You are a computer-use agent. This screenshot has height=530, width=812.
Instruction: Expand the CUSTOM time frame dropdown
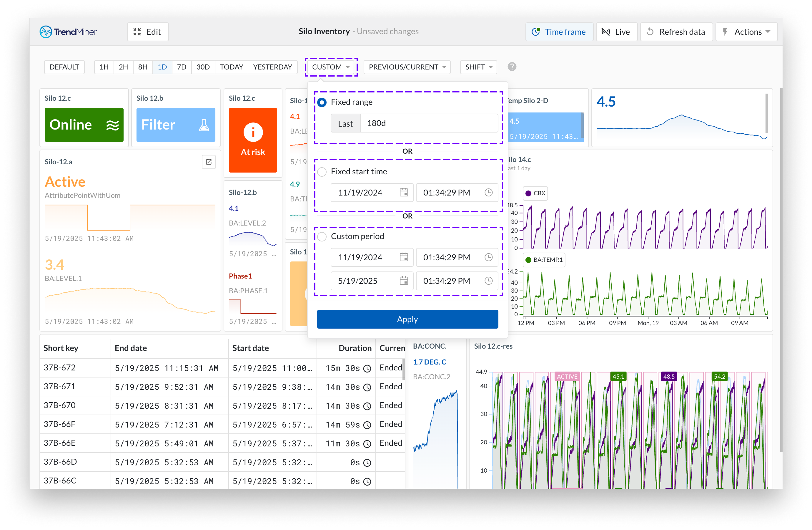[331, 67]
